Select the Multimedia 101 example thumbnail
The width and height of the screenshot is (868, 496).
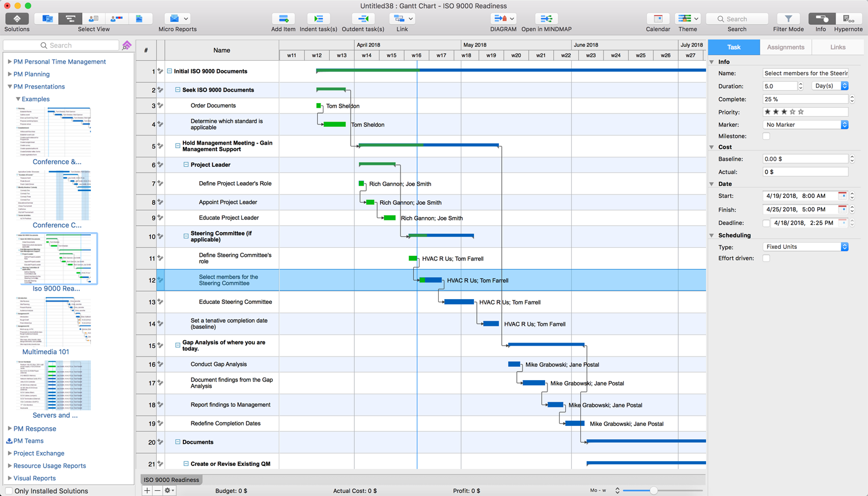(x=54, y=322)
